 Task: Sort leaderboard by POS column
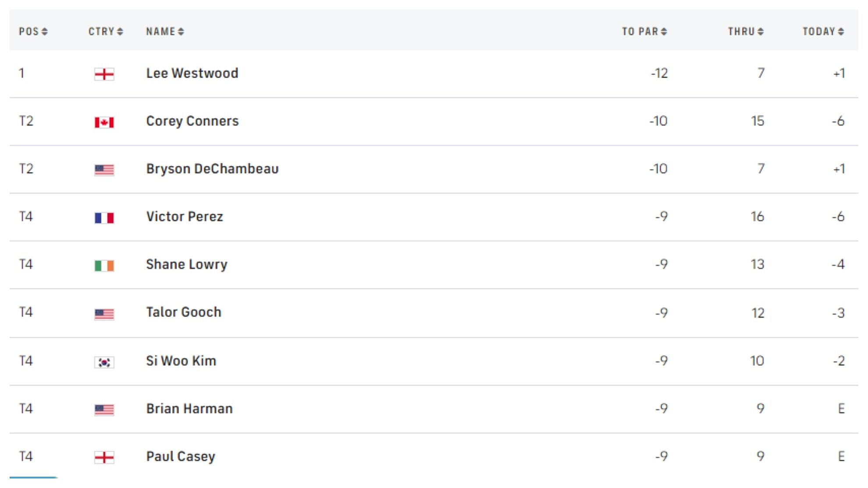point(33,32)
